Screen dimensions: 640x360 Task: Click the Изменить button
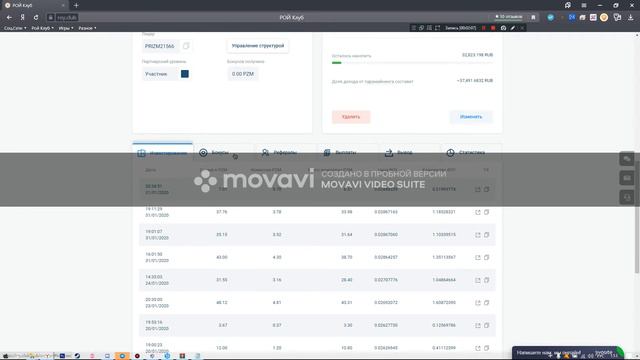(471, 117)
